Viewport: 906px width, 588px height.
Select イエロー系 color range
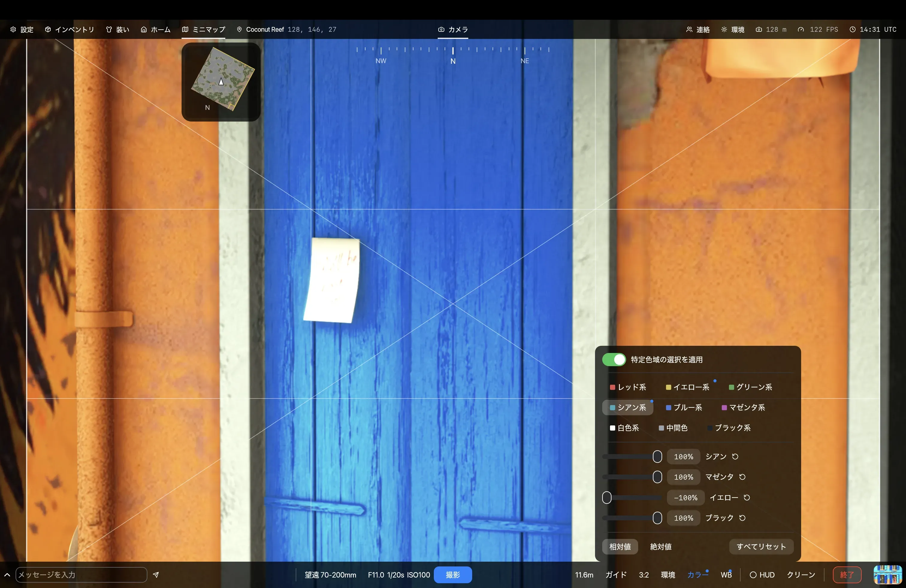(687, 387)
